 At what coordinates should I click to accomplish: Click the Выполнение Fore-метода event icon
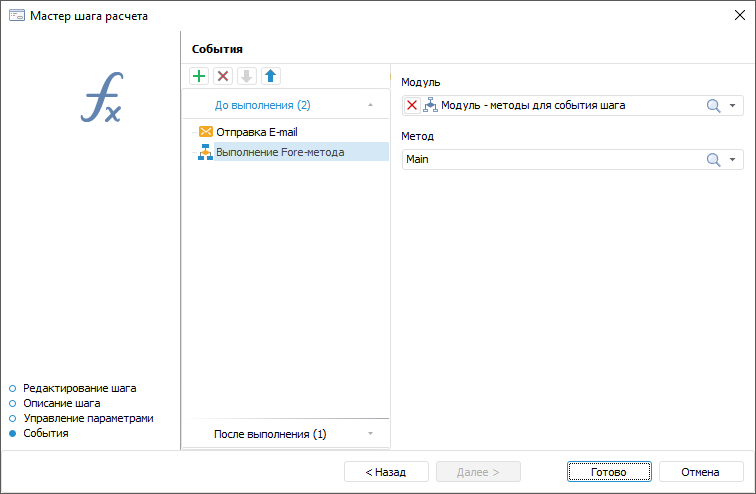[x=206, y=152]
